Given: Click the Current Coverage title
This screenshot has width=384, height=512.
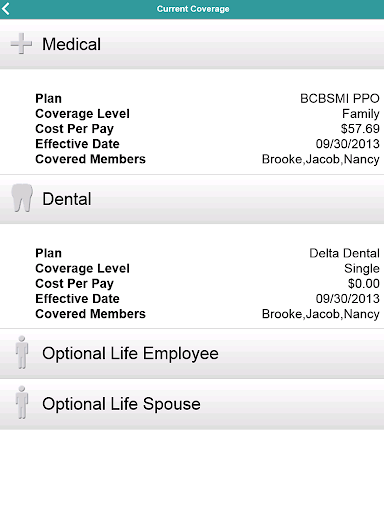Looking at the screenshot, I should (193, 9).
